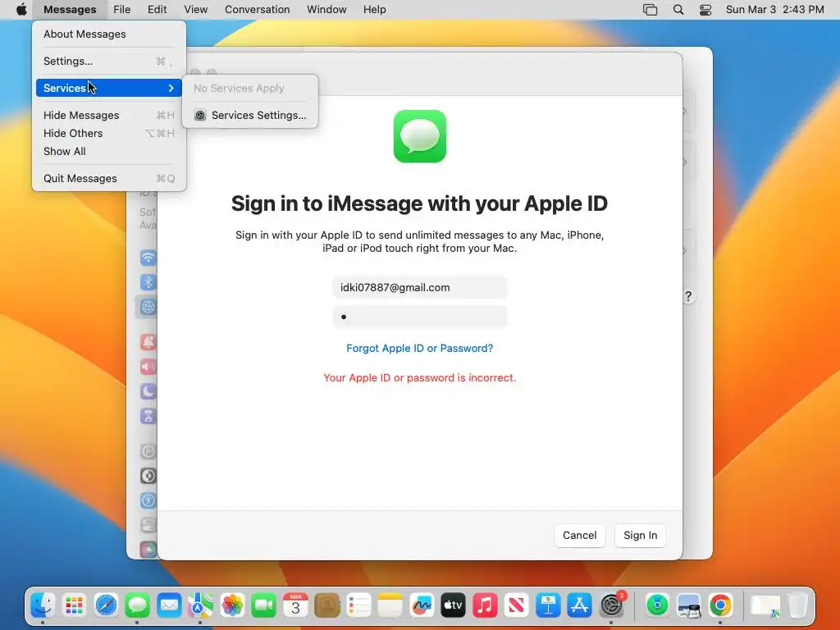
Task: Open Reminders from the dock
Action: click(x=358, y=605)
